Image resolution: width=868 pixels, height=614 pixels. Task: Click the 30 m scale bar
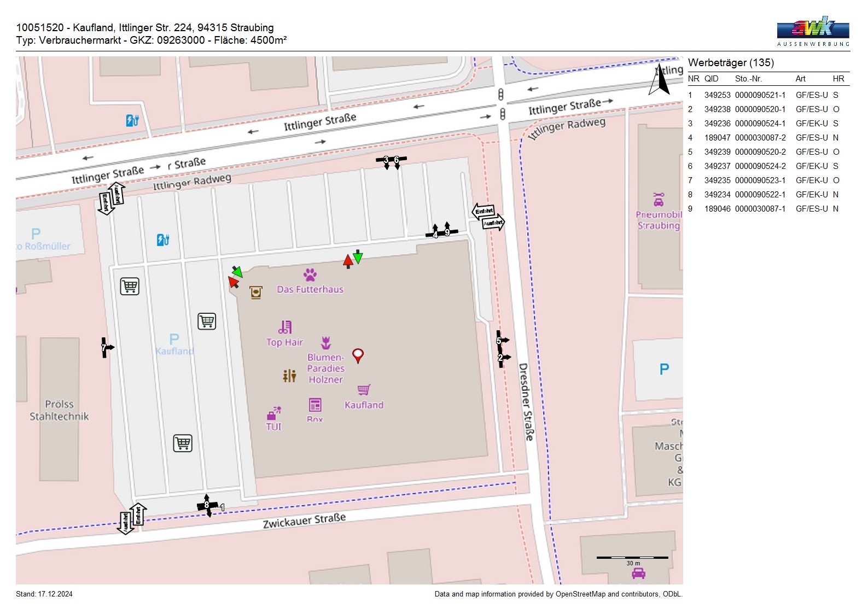coord(632,558)
